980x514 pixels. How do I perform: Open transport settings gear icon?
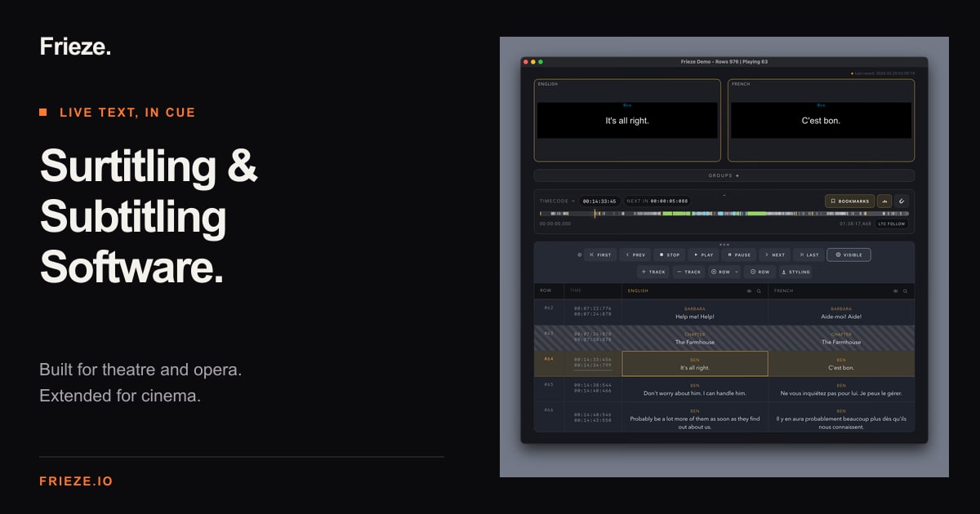pos(580,255)
